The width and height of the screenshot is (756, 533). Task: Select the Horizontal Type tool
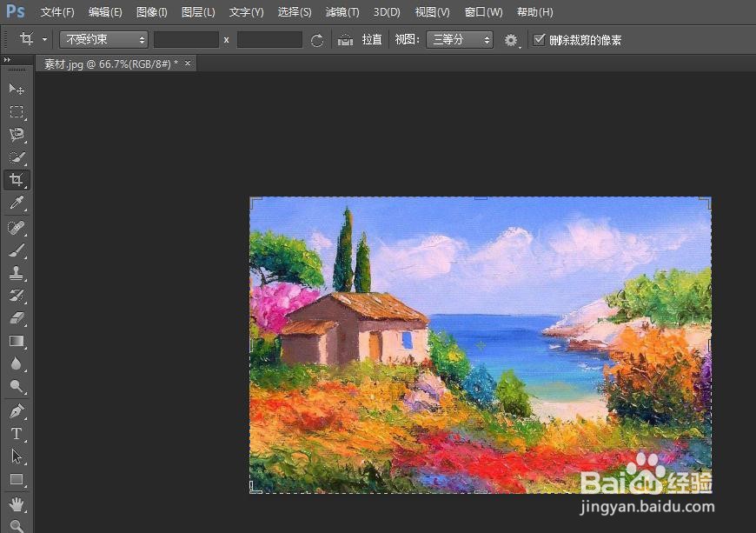click(x=17, y=434)
